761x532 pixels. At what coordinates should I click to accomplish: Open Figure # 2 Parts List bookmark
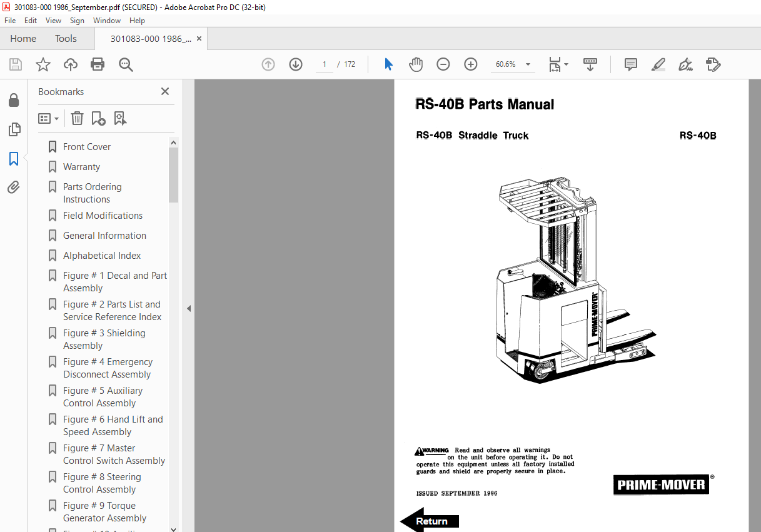pyautogui.click(x=113, y=311)
